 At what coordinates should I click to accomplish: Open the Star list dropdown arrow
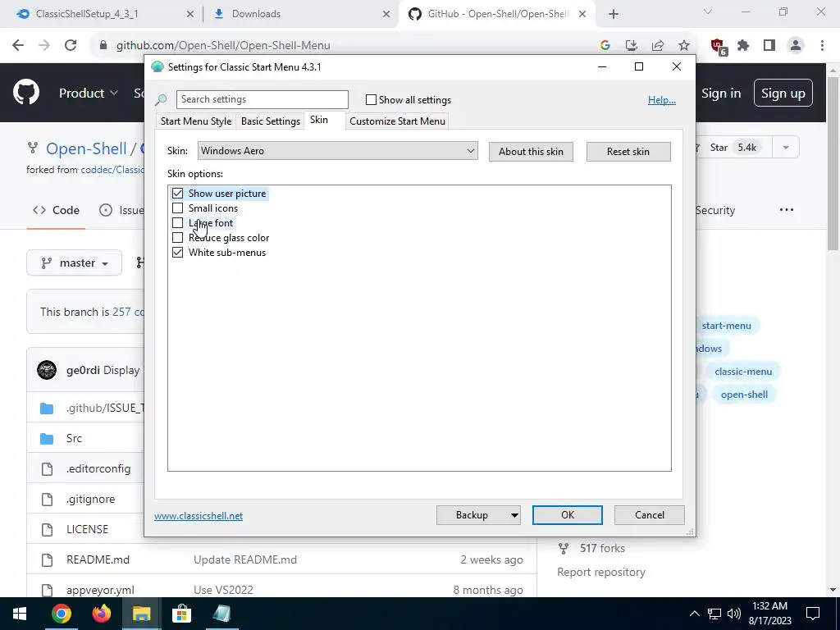tap(785, 148)
